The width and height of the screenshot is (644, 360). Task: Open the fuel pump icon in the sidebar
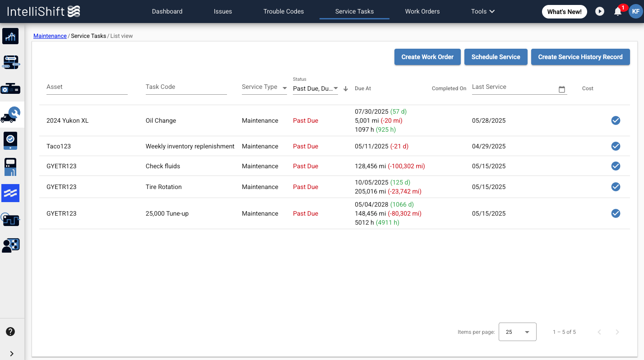[10, 167]
